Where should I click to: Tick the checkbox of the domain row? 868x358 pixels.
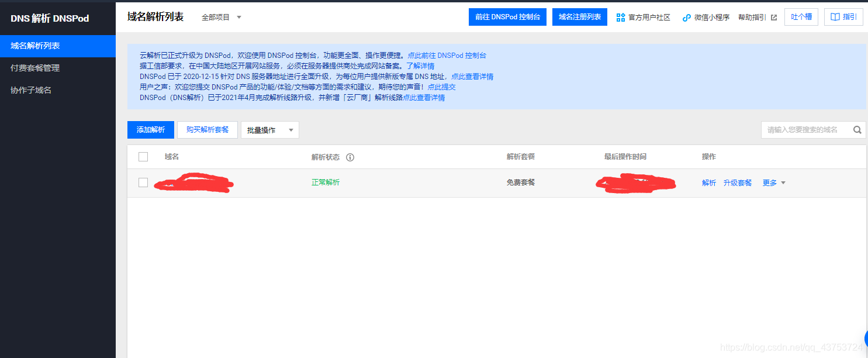pos(143,183)
